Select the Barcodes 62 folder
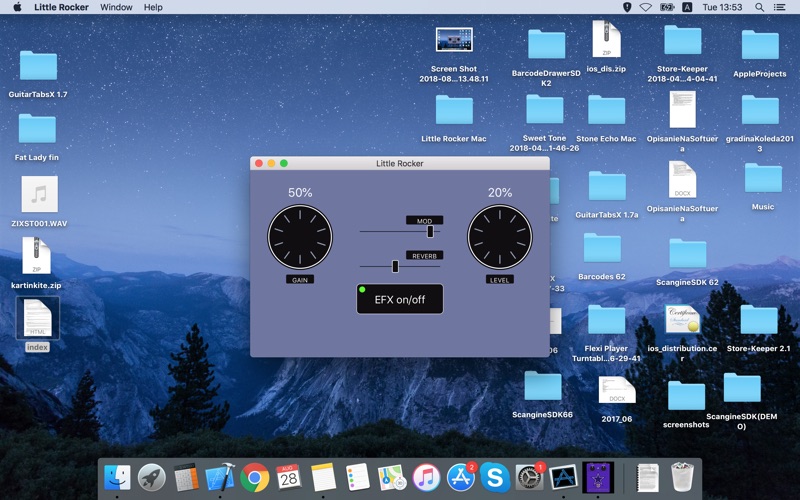800x500 pixels. pyautogui.click(x=603, y=247)
